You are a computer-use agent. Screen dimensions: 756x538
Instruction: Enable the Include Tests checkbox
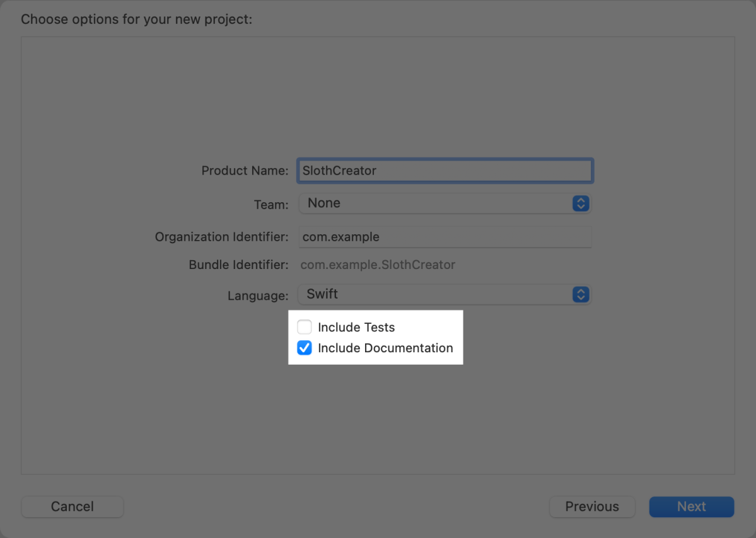305,327
